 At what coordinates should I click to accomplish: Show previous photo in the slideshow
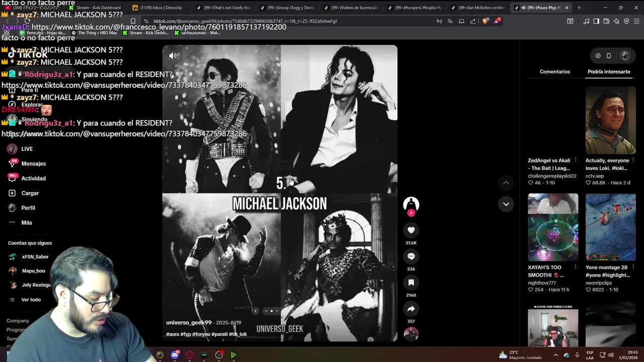(256, 311)
